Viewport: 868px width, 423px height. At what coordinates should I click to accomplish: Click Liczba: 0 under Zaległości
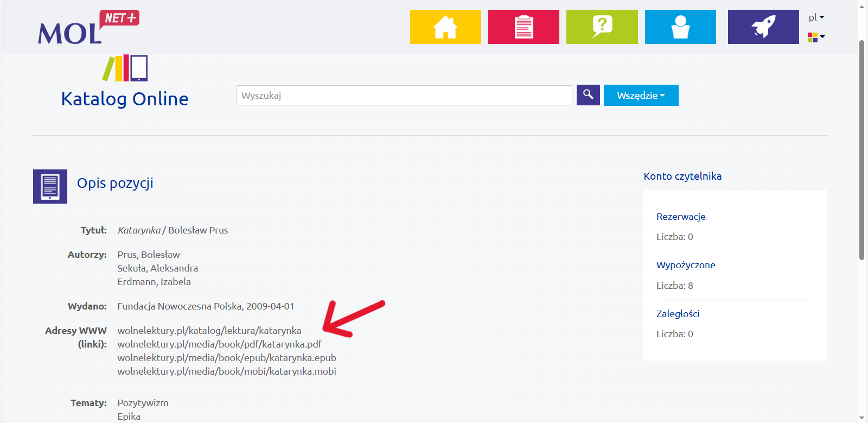pos(675,333)
